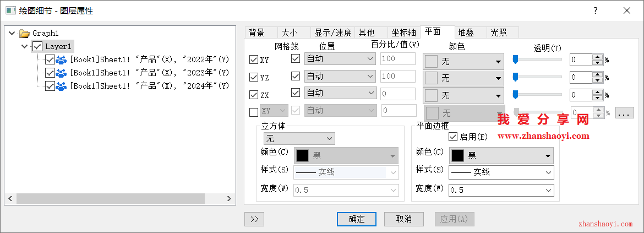Open YZ plane position dropdown

click(x=340, y=76)
